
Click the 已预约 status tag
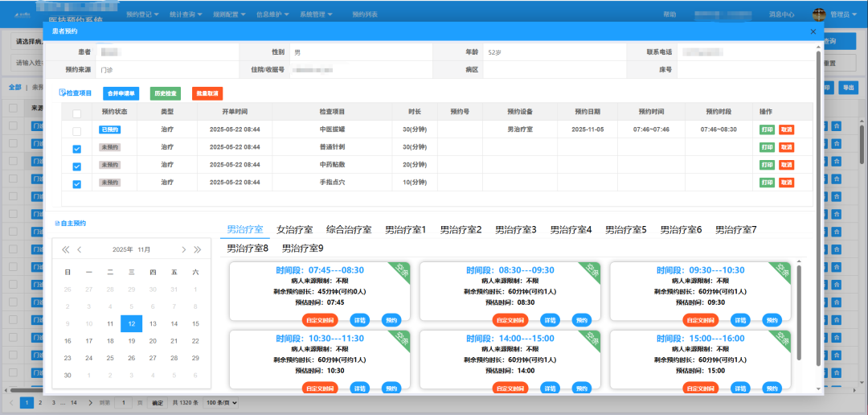pos(109,129)
